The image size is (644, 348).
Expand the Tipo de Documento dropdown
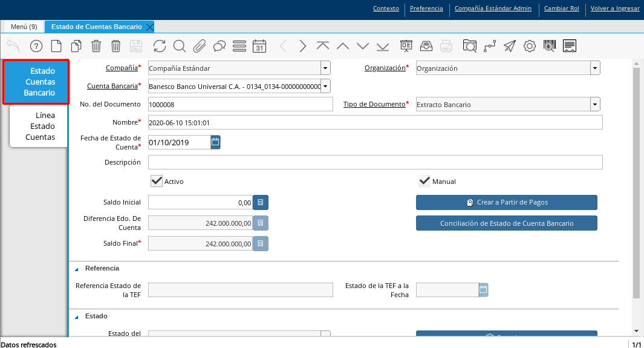(x=595, y=105)
